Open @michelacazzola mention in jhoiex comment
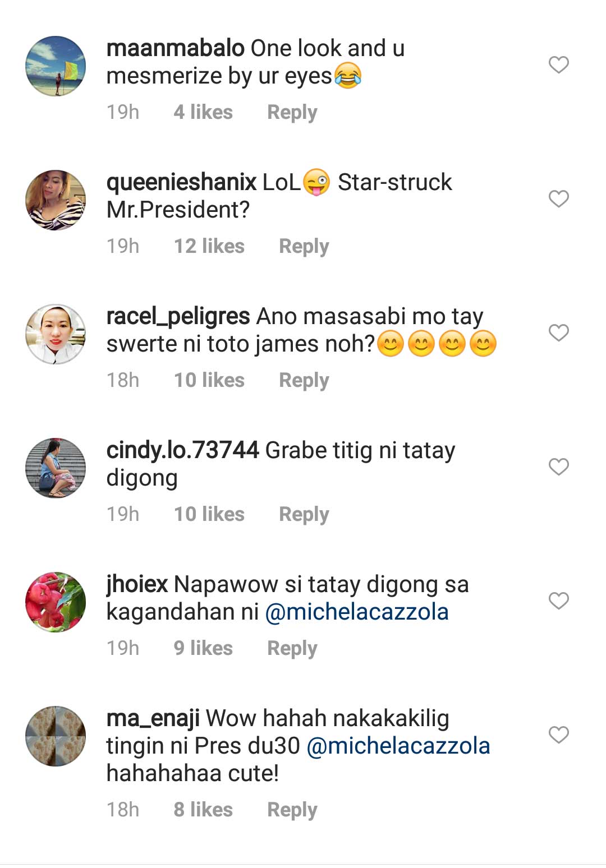 click(356, 612)
